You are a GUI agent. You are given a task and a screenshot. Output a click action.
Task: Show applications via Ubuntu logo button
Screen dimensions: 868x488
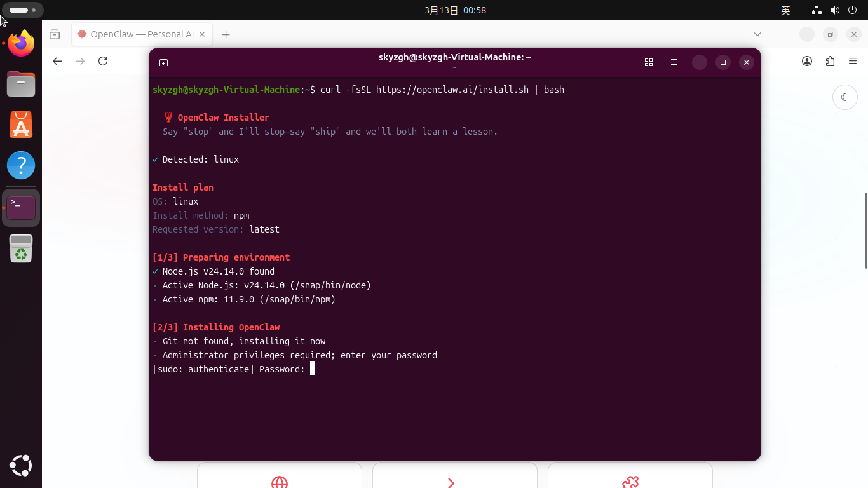21,466
